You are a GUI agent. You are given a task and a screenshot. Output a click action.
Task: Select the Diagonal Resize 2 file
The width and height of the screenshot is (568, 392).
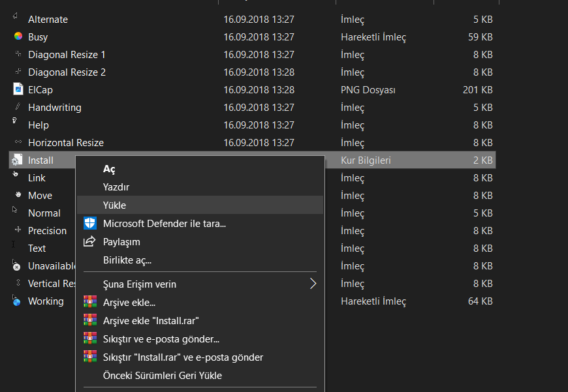pos(67,72)
